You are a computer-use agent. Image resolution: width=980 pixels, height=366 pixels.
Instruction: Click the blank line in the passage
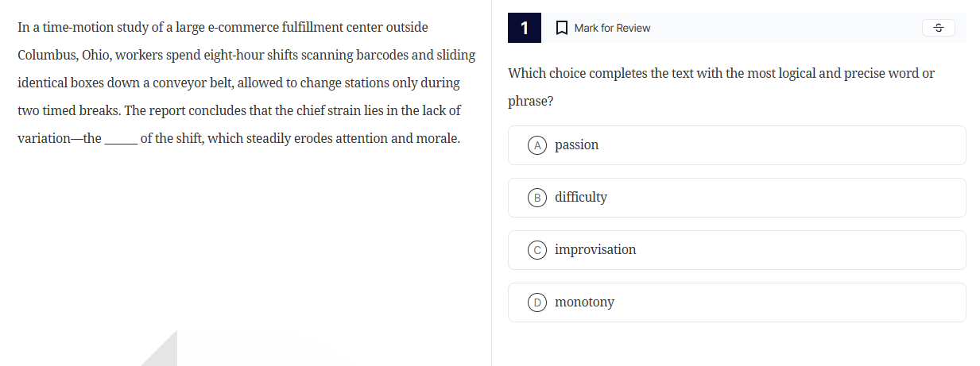pos(121,140)
